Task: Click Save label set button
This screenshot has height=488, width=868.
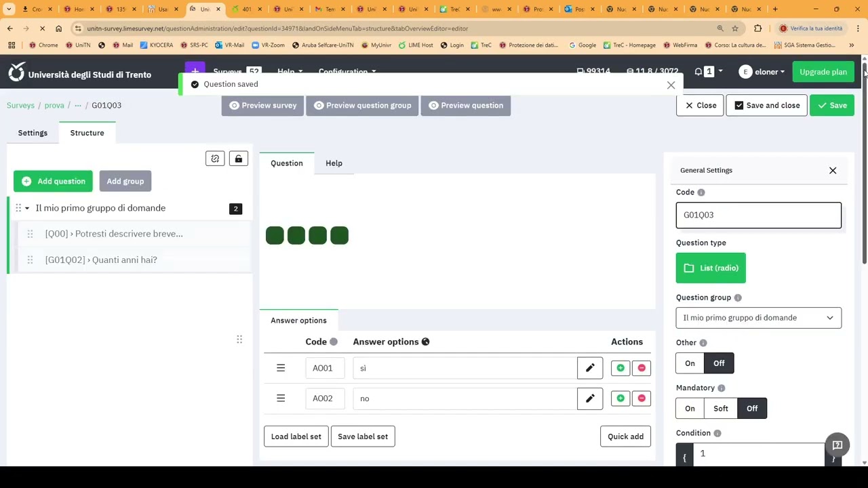Action: [x=363, y=436]
